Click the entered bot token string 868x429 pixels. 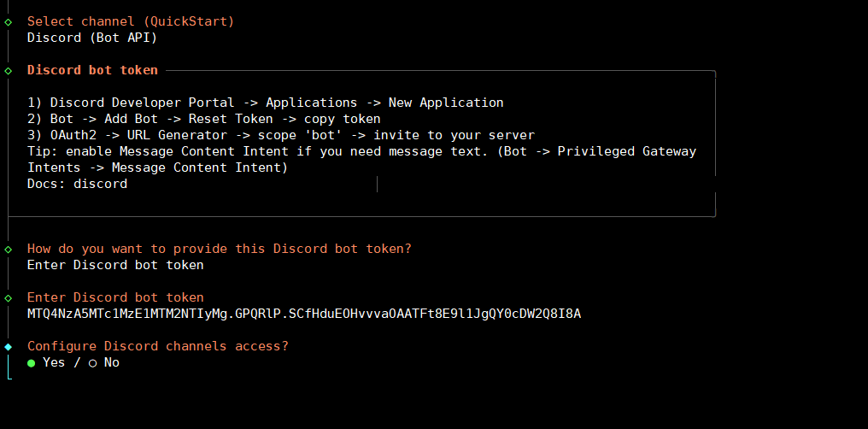(304, 314)
